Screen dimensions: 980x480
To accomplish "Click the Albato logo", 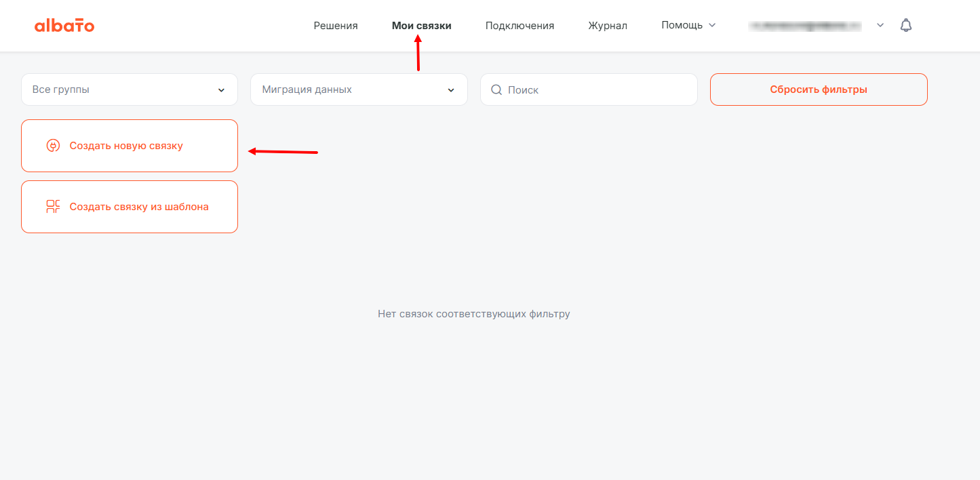I will [64, 26].
